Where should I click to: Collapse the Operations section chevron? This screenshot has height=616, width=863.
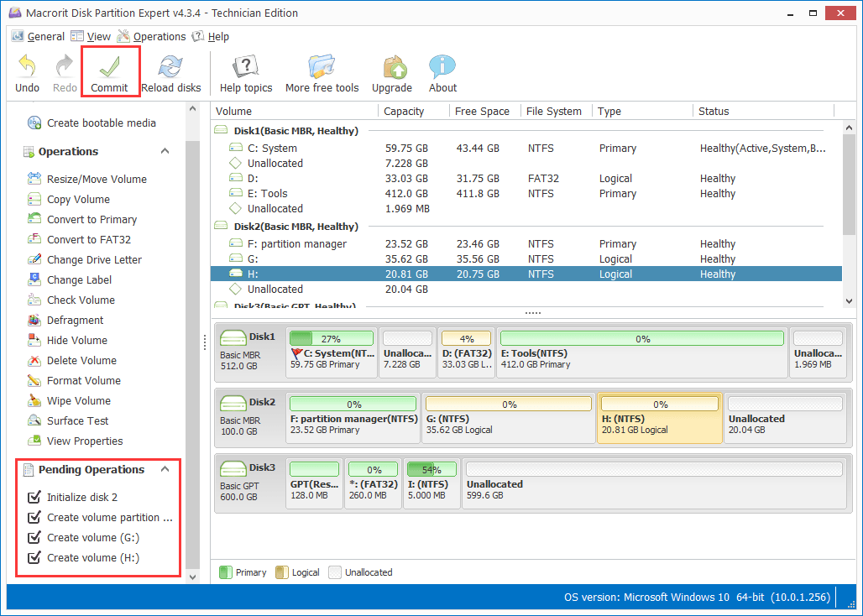coord(165,151)
